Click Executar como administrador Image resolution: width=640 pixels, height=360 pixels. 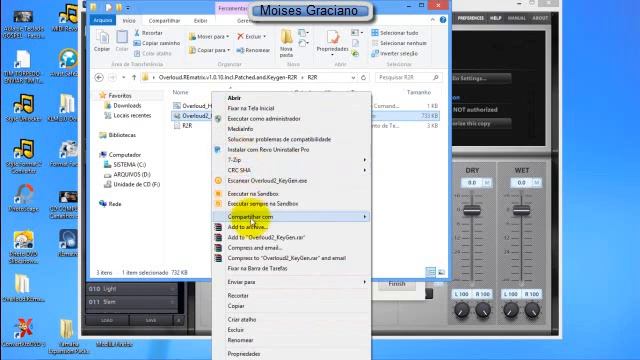pyautogui.click(x=264, y=118)
